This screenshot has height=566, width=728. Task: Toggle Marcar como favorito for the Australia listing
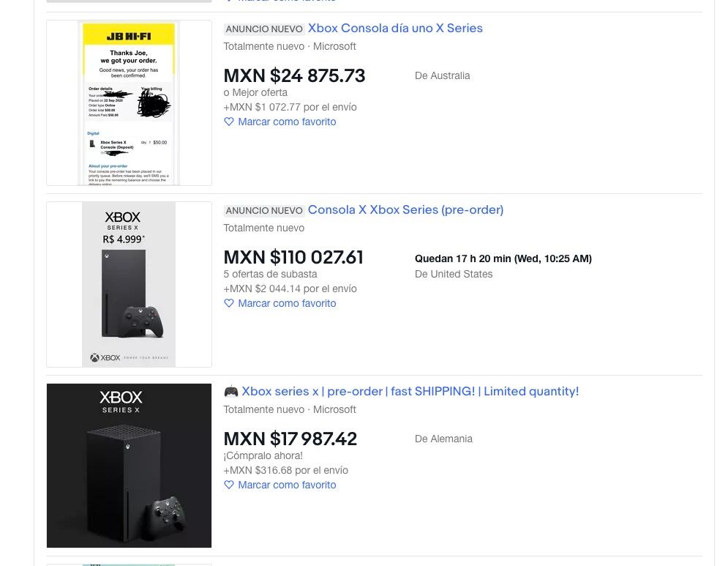(x=287, y=122)
